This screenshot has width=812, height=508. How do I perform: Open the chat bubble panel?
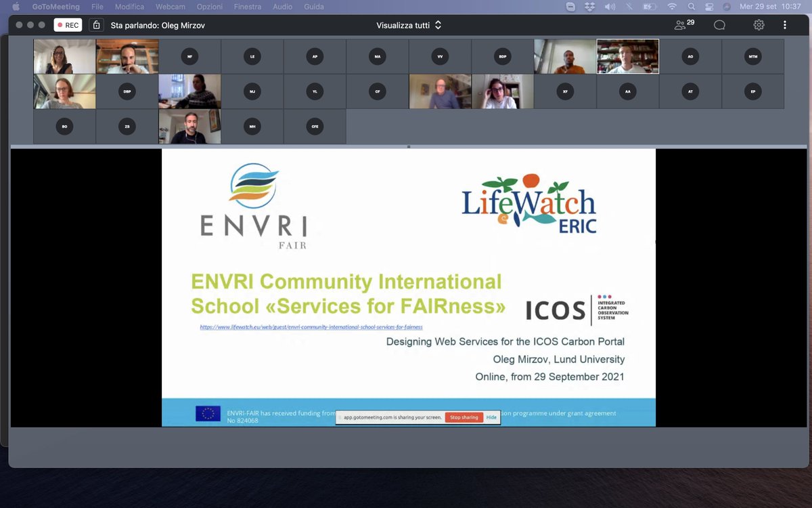click(719, 25)
